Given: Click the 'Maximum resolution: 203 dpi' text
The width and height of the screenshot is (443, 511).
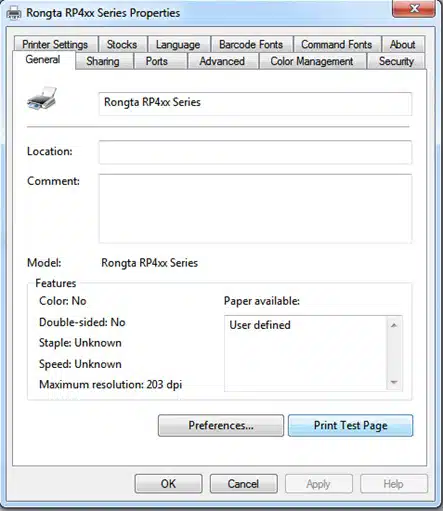Looking at the screenshot, I should [x=111, y=384].
